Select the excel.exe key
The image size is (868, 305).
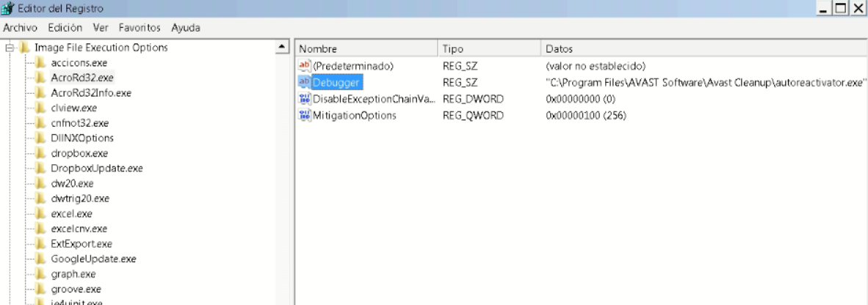click(x=71, y=213)
